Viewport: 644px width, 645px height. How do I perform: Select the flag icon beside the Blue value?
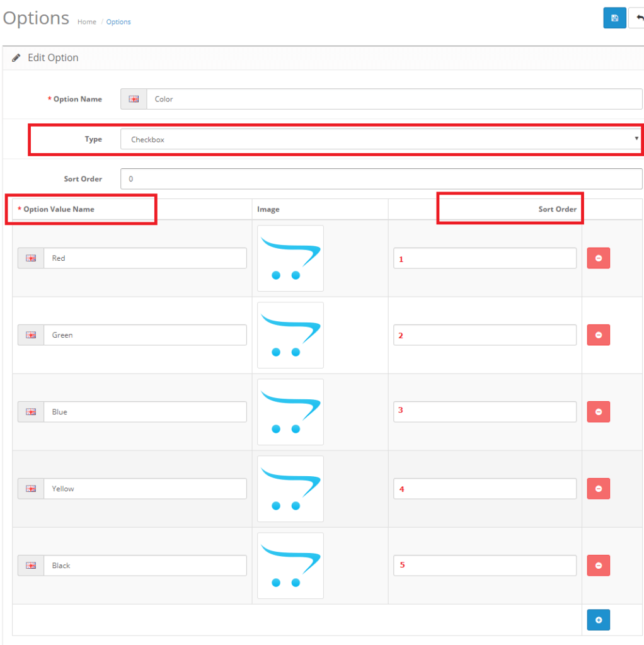(30, 411)
